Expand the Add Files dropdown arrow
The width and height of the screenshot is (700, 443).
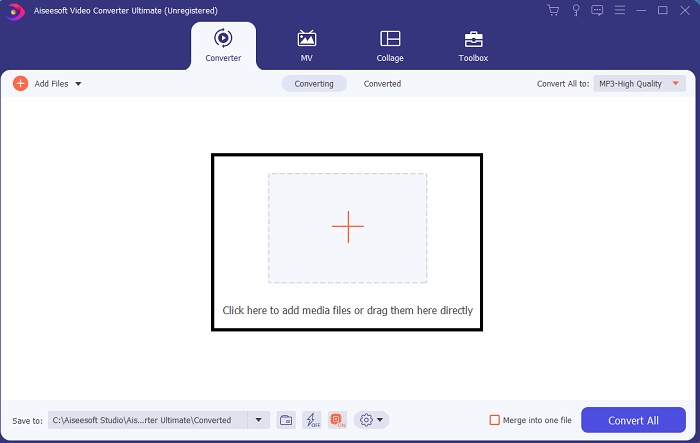78,84
